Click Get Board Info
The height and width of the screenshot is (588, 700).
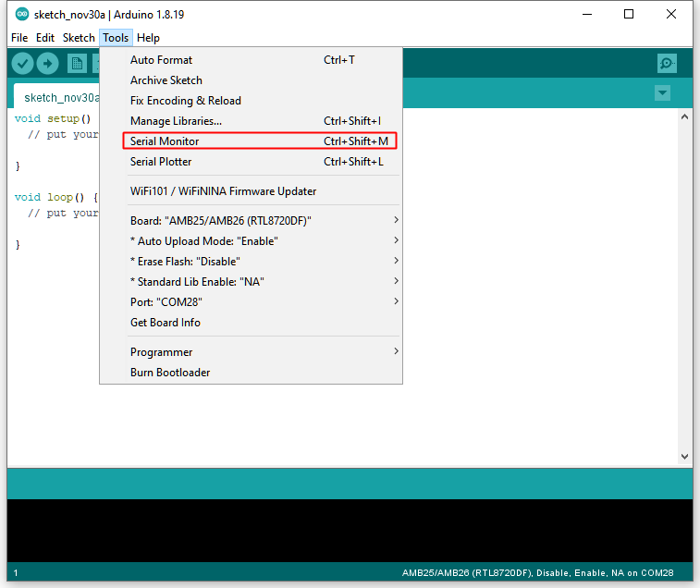pyautogui.click(x=251, y=323)
